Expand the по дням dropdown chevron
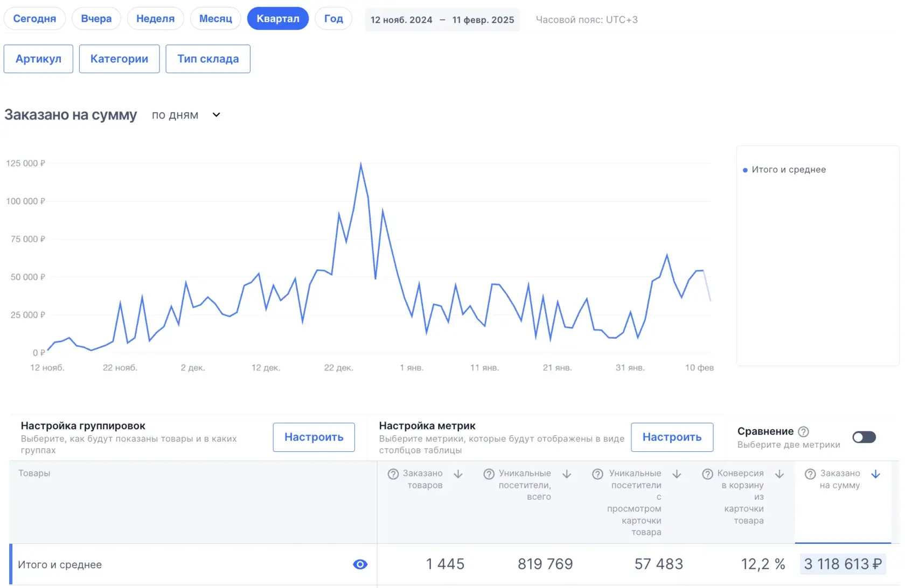 click(217, 115)
